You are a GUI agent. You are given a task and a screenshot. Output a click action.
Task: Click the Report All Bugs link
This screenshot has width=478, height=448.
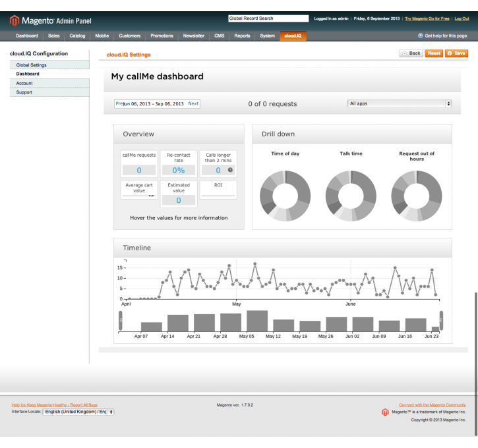55,405
